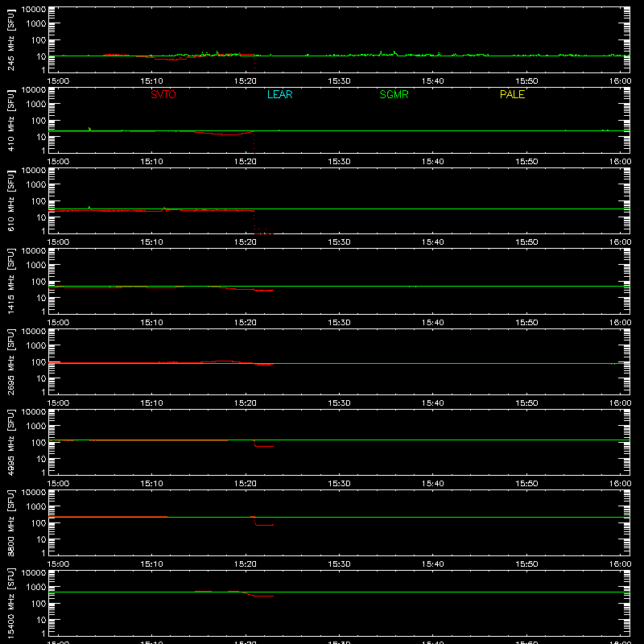This screenshot has height=644, width=644.
Task: Select the 2695 MHz [SFU] axis title
Action: point(10,361)
